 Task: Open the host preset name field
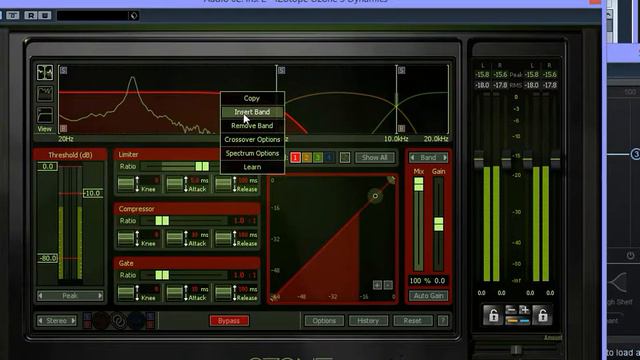point(93,16)
